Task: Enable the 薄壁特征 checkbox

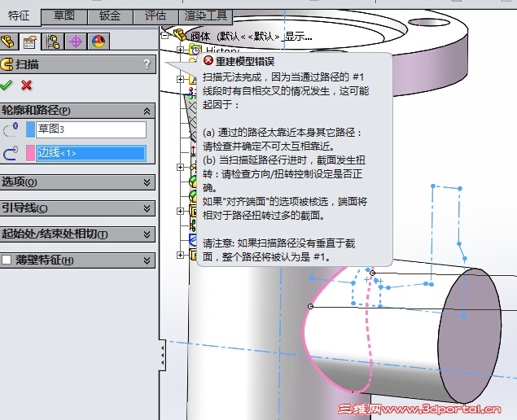Action: coord(7,260)
